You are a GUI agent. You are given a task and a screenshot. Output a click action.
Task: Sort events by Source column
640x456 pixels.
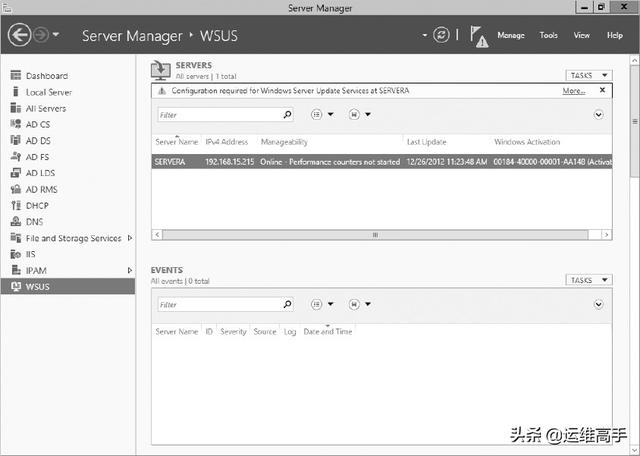[x=264, y=331]
